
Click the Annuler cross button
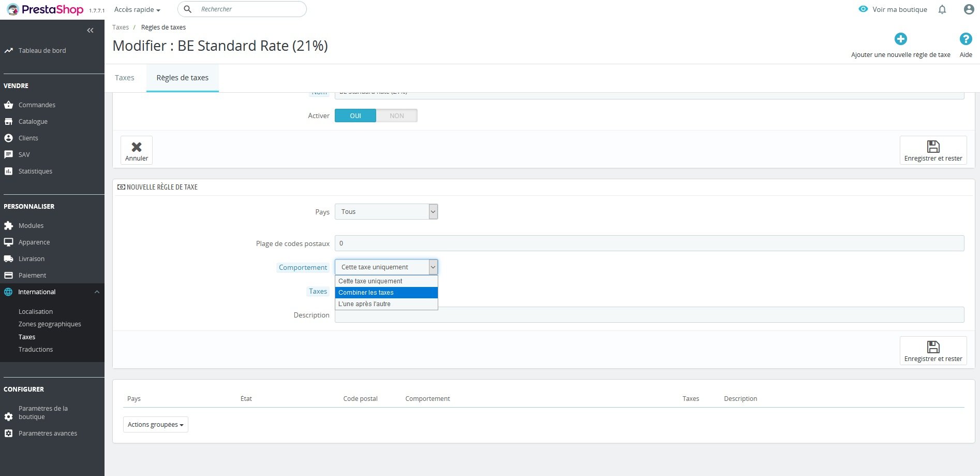(137, 150)
